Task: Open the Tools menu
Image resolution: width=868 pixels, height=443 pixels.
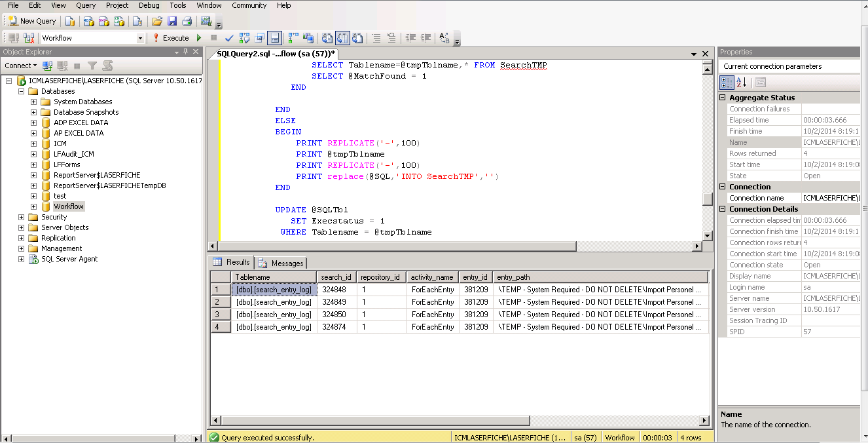Action: coord(178,5)
